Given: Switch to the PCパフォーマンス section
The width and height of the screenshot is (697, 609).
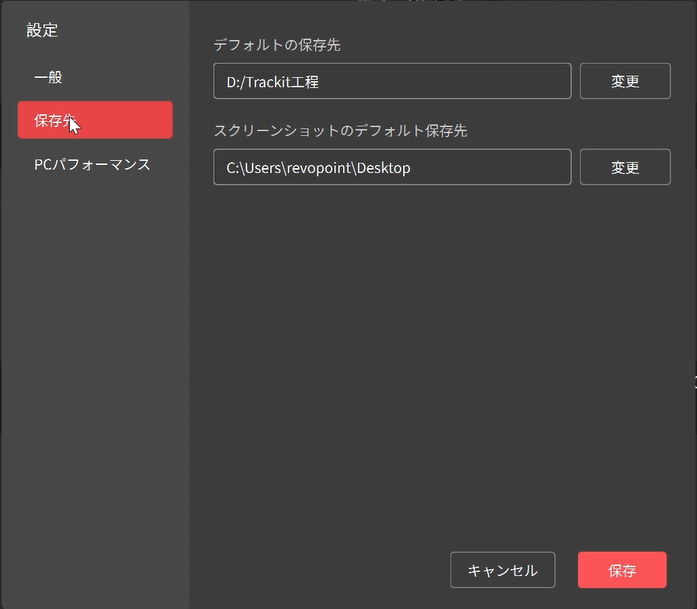Looking at the screenshot, I should (94, 164).
